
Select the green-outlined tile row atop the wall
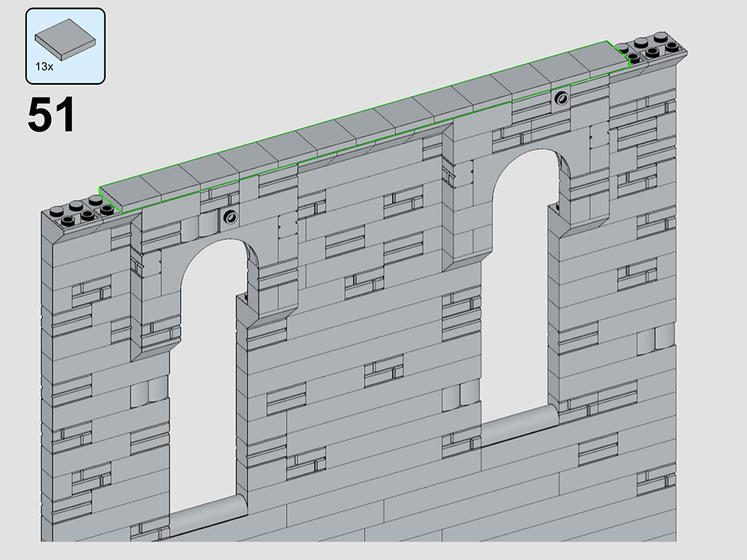365,124
